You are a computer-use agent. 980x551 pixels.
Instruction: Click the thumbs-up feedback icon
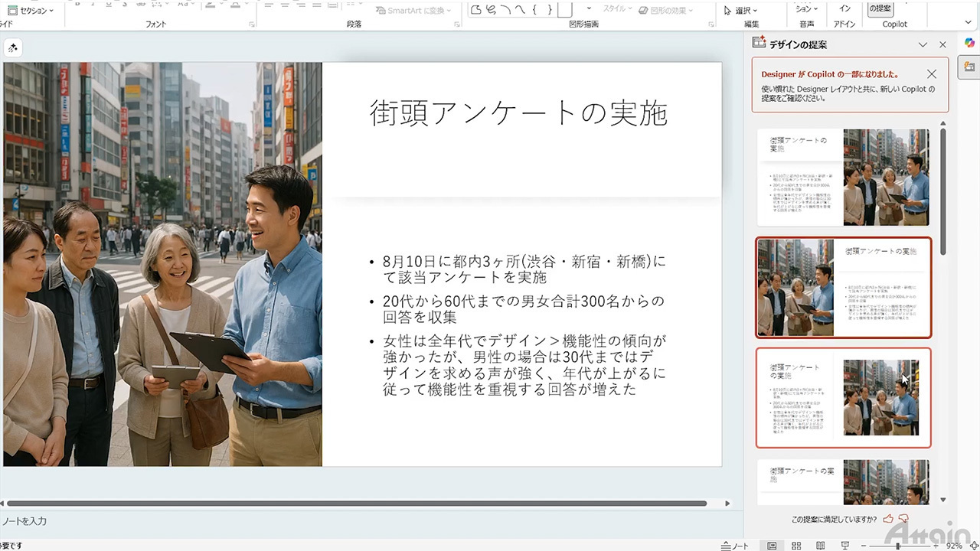(888, 519)
